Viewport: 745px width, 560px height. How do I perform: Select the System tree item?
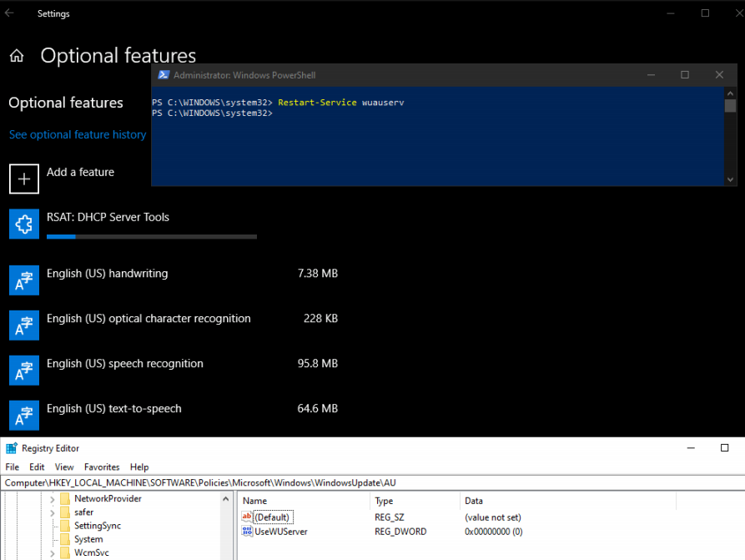tap(88, 539)
